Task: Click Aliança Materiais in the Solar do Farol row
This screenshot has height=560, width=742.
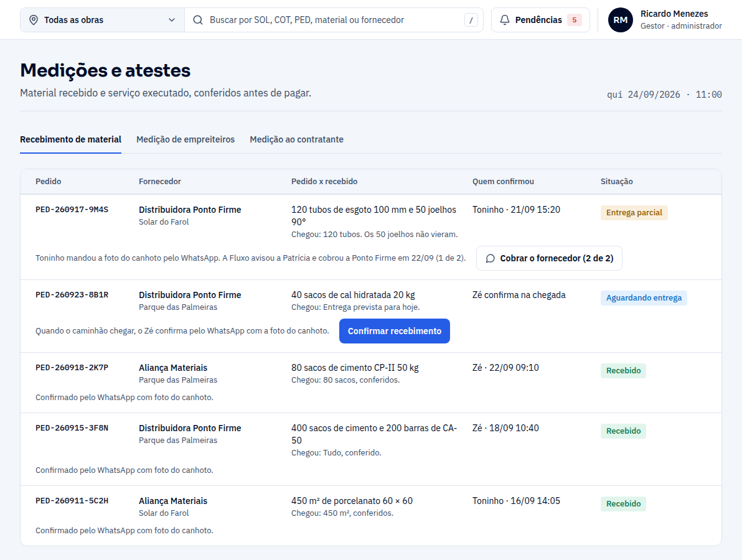Action: (173, 501)
